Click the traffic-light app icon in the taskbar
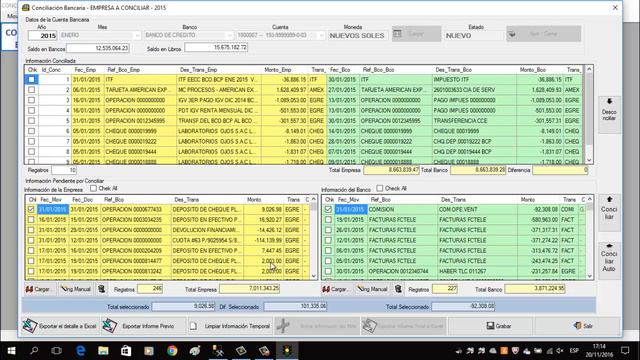This screenshot has height=360, width=640. tap(287, 351)
